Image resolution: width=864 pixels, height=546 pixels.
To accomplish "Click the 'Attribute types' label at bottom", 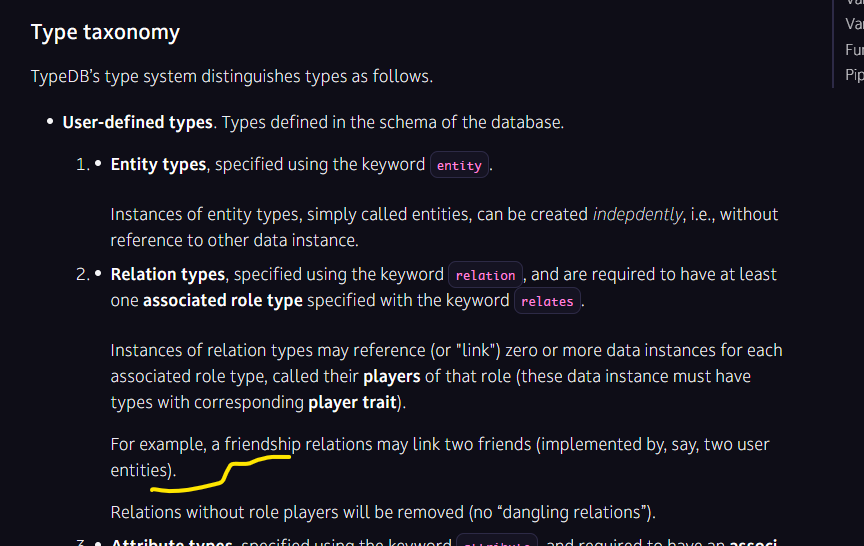I will (171, 542).
